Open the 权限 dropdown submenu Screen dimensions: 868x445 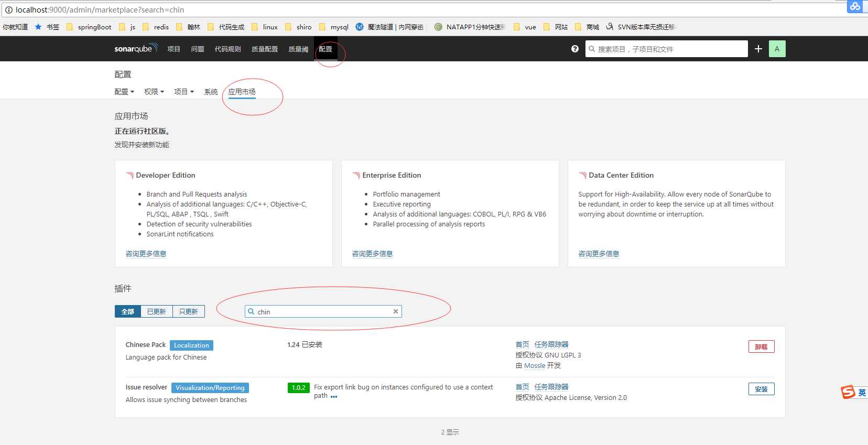tap(154, 92)
